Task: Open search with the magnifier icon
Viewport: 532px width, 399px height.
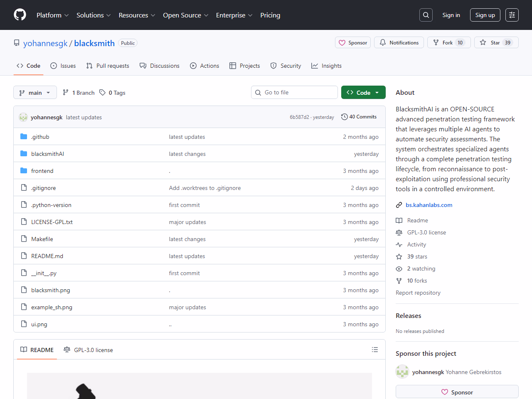Action: (426, 15)
